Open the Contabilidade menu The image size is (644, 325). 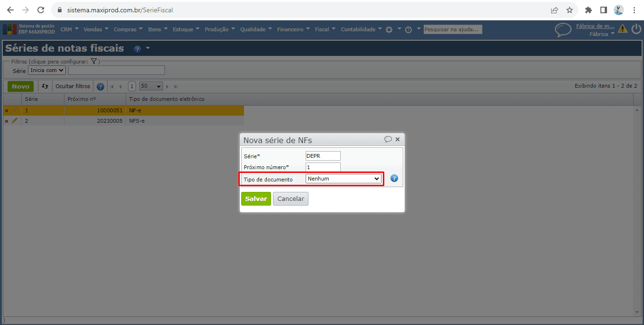362,29
